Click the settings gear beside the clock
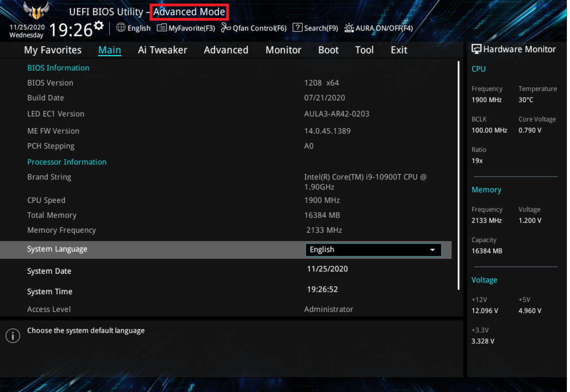The image size is (570, 392). coord(99,26)
